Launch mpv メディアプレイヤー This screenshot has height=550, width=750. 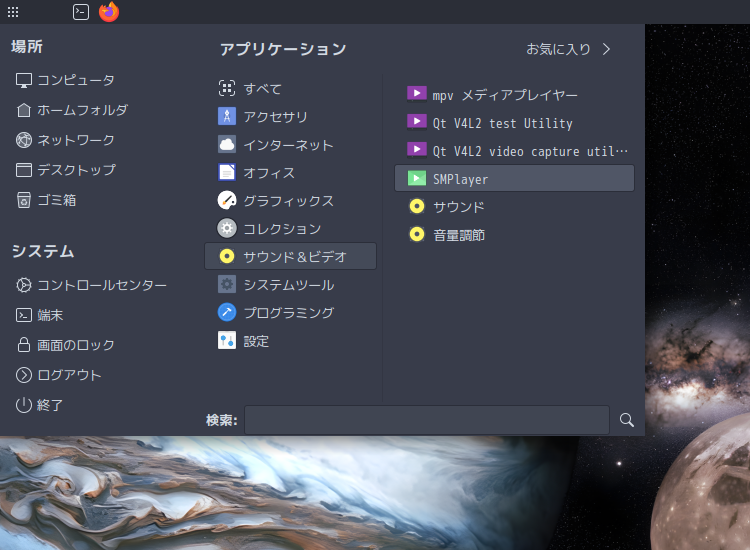(514, 95)
